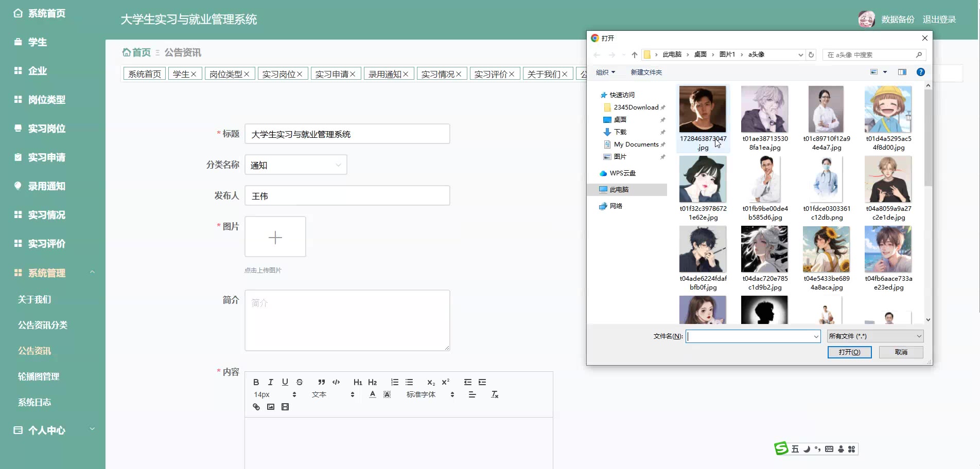The width and height of the screenshot is (980, 469).
Task: Insert a hyperlink using the editor link icon
Action: (x=256, y=407)
